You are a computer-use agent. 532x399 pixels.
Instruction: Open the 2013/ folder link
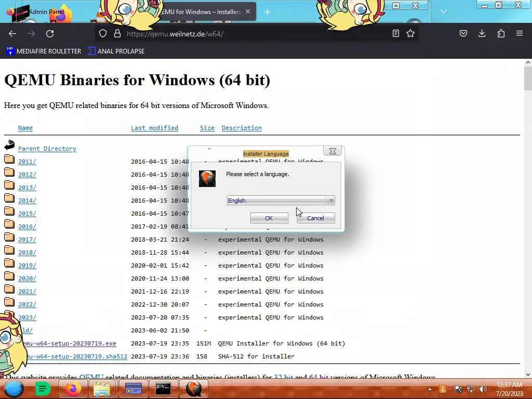click(27, 188)
